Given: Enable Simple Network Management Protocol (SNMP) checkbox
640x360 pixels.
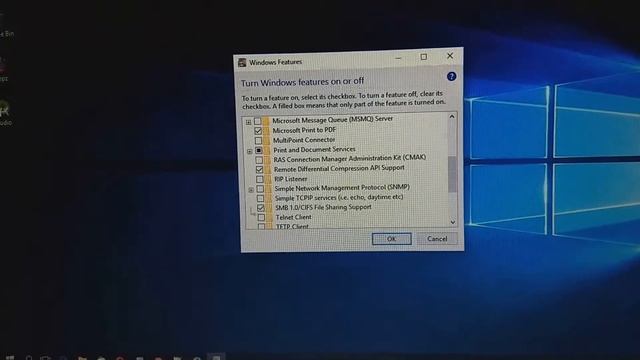Looking at the screenshot, I should (260, 189).
